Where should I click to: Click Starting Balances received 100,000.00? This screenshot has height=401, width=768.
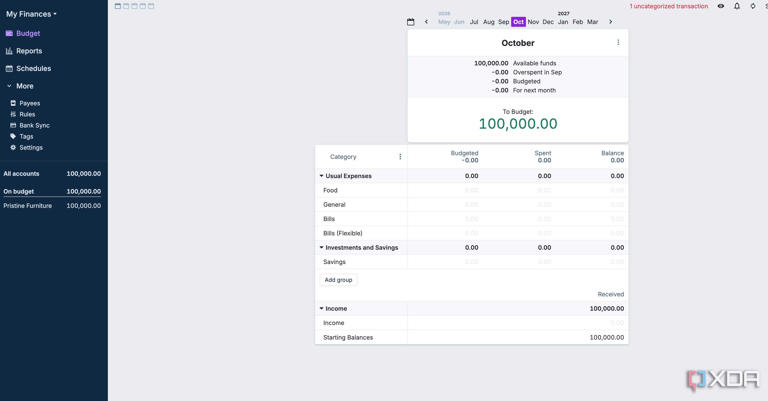coord(606,337)
